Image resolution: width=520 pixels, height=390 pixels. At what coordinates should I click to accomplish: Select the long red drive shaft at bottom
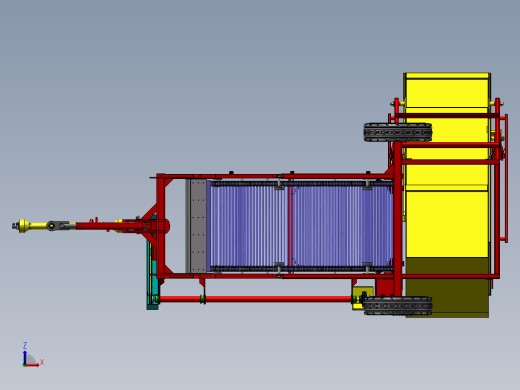click(255, 299)
